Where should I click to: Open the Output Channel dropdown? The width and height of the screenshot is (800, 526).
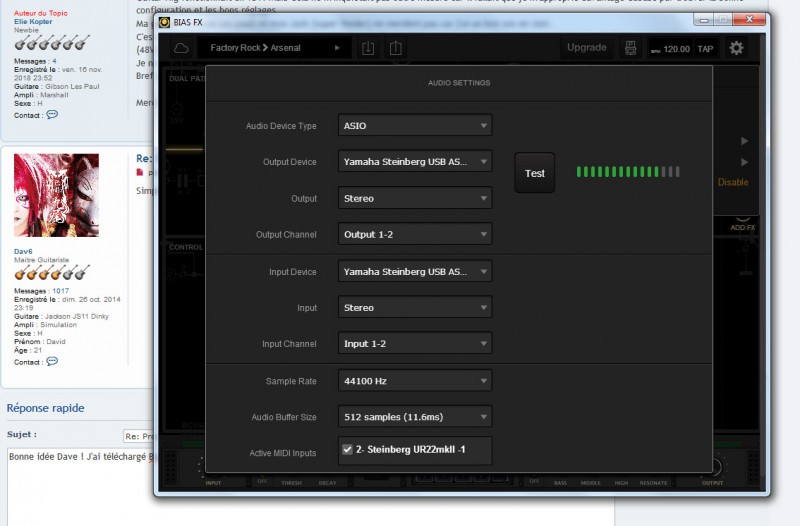click(x=415, y=235)
